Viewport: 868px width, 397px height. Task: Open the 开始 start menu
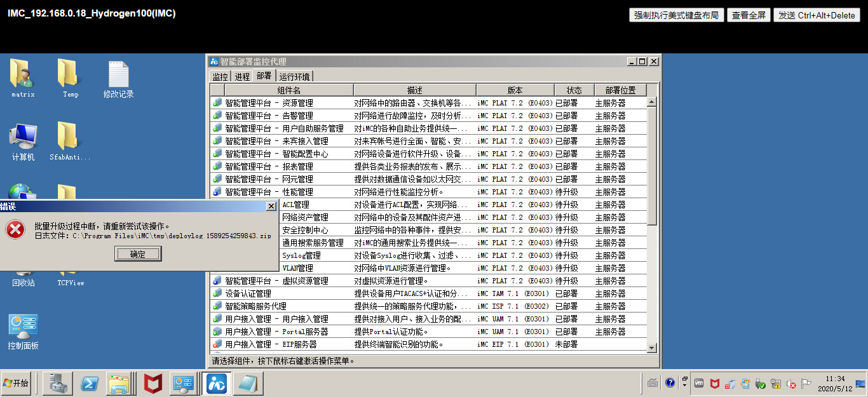(16, 383)
